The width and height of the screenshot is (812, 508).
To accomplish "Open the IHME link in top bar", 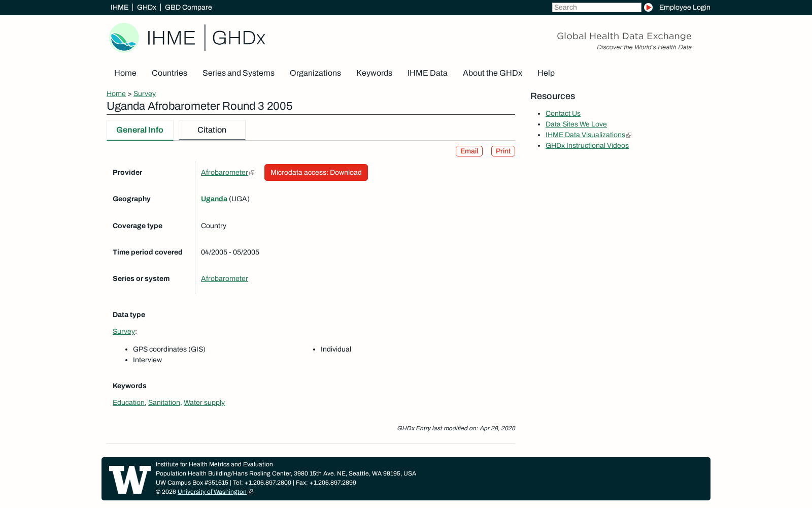I will point(119,7).
